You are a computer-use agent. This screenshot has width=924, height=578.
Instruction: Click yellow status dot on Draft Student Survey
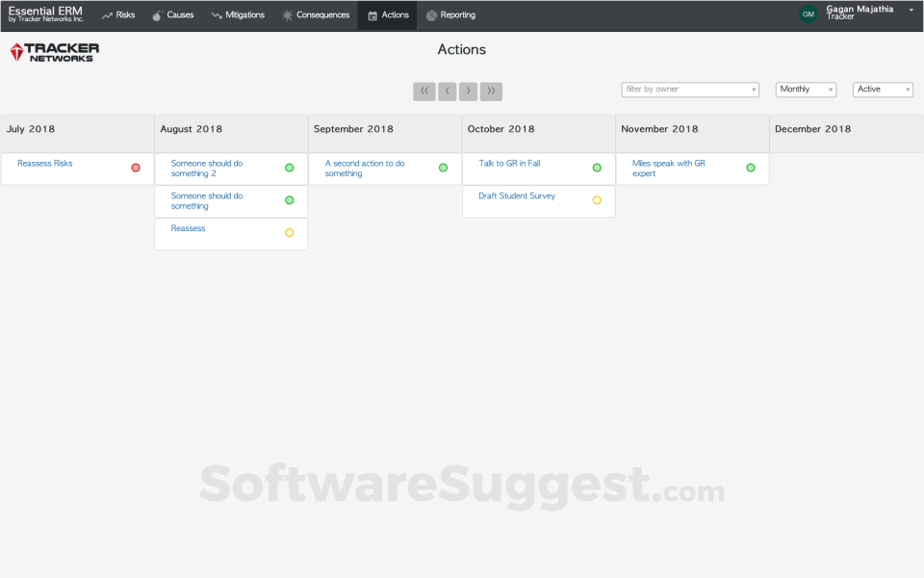597,200
